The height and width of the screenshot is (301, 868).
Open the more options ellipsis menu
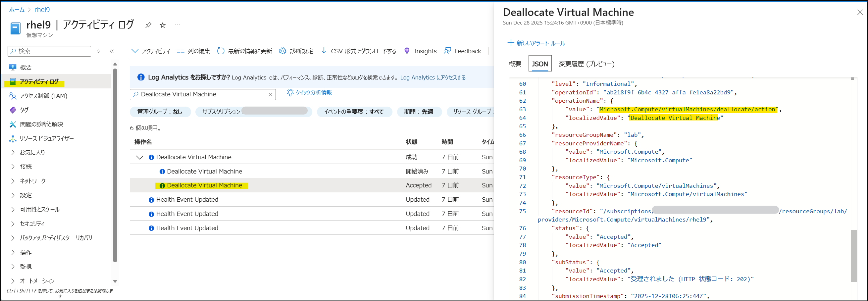pyautogui.click(x=177, y=25)
